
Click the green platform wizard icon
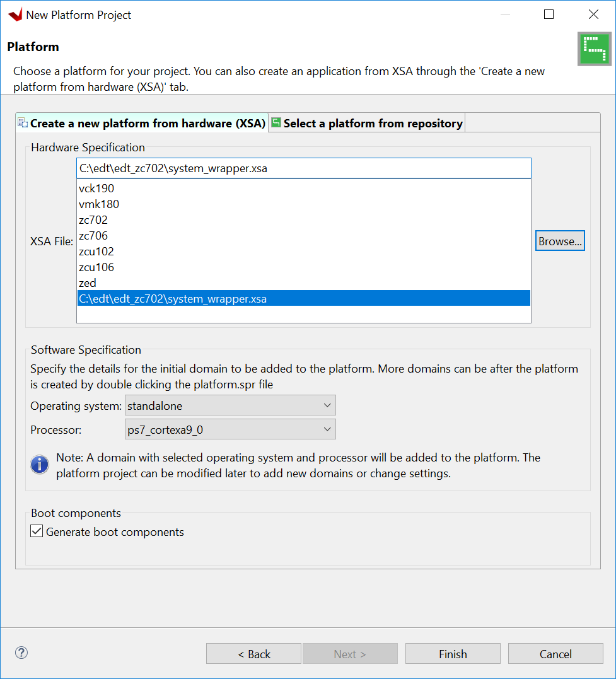point(594,49)
